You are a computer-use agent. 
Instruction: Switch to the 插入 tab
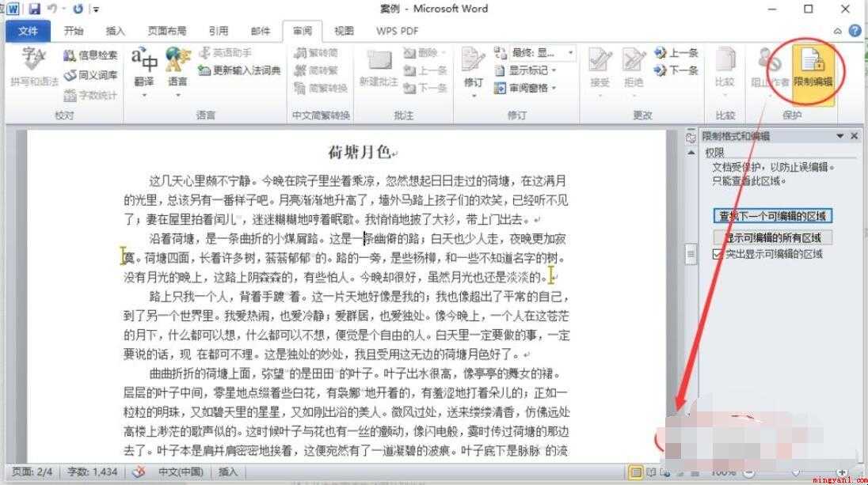[x=115, y=31]
